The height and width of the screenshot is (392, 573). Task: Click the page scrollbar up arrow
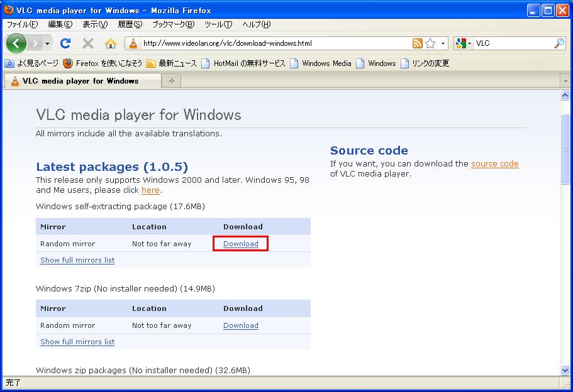(x=565, y=95)
